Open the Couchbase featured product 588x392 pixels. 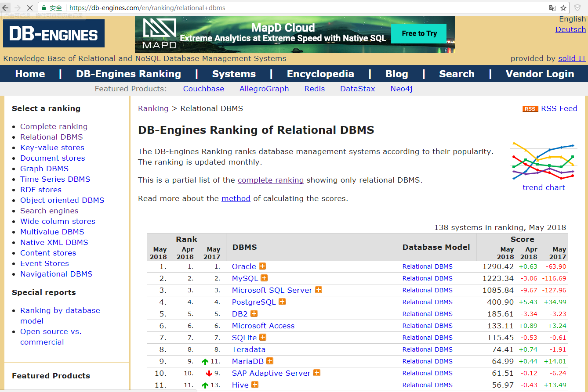tap(203, 89)
